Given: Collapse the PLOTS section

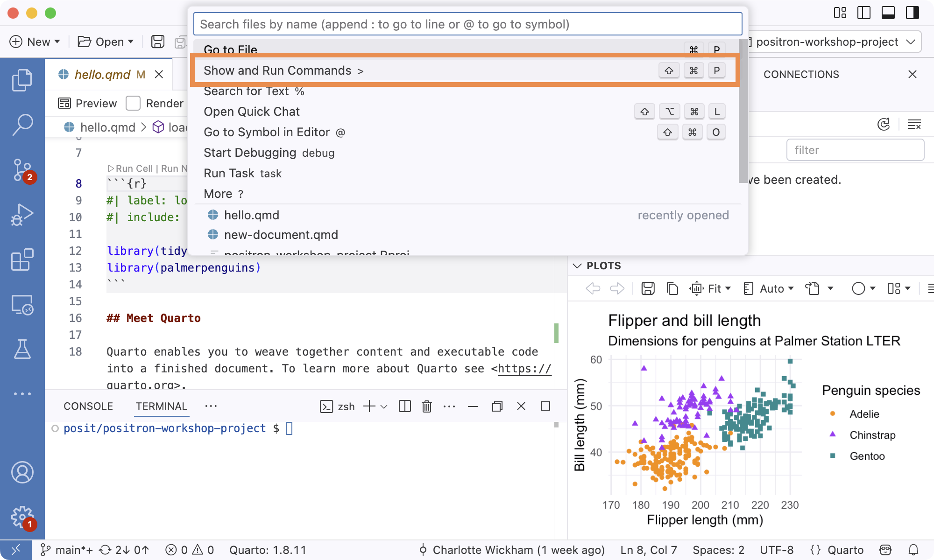Looking at the screenshot, I should click(577, 266).
